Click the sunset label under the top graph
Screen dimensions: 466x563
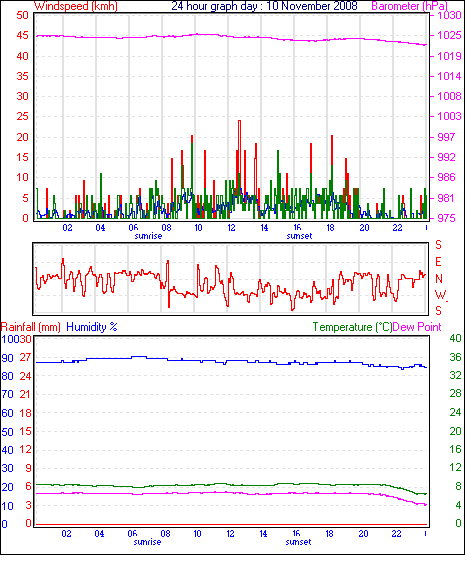pos(299,236)
